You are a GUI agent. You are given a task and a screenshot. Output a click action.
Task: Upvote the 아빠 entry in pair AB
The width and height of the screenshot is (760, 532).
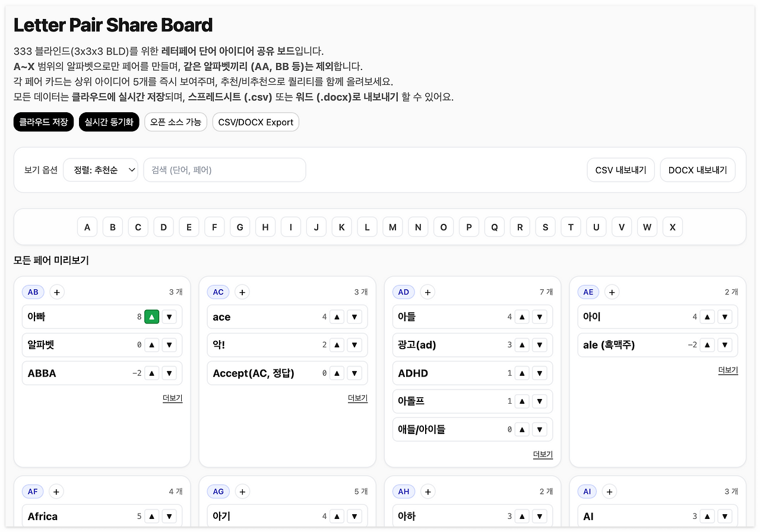(x=151, y=316)
